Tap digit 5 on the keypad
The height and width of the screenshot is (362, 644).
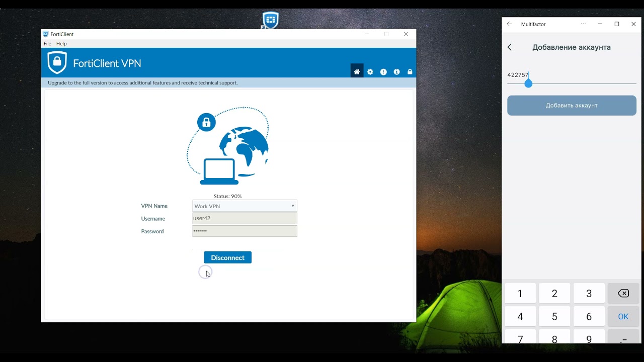554,317
